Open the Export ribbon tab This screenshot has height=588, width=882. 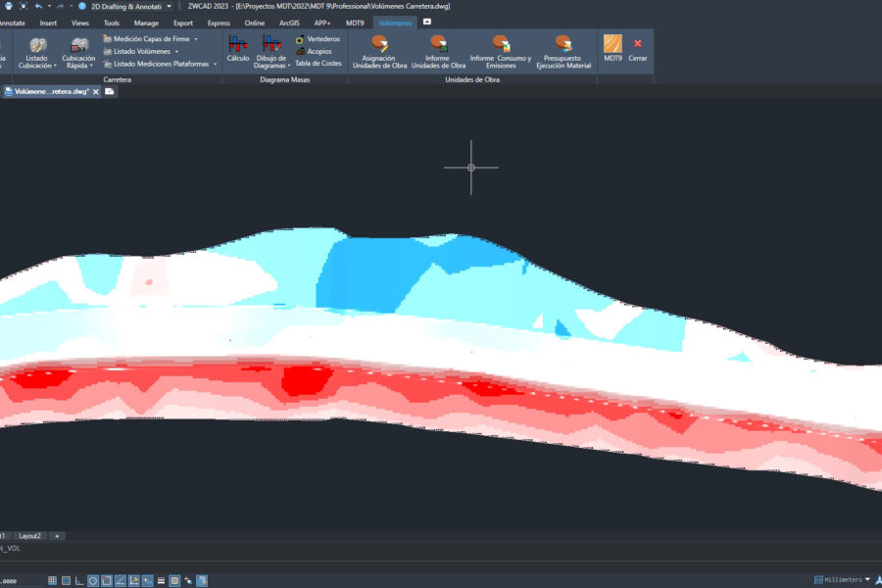pyautogui.click(x=183, y=24)
